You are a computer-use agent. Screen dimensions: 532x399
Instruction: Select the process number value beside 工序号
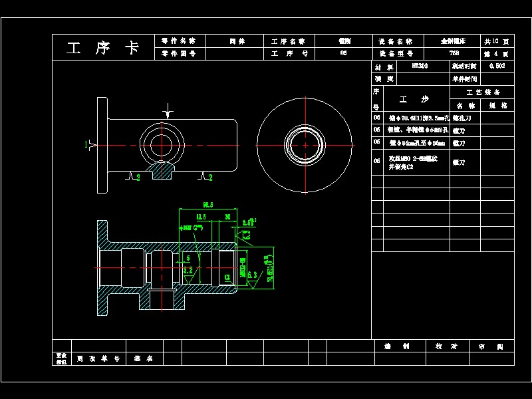coord(343,53)
